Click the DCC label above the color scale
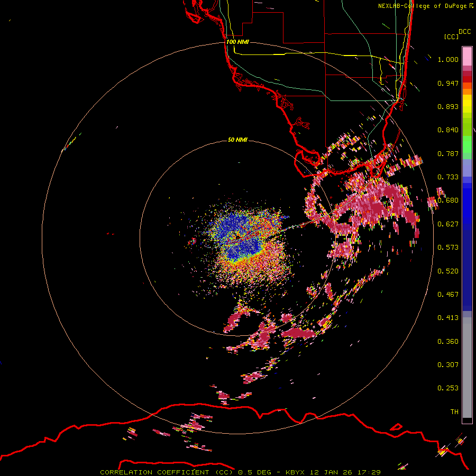476x476 pixels. (x=464, y=32)
